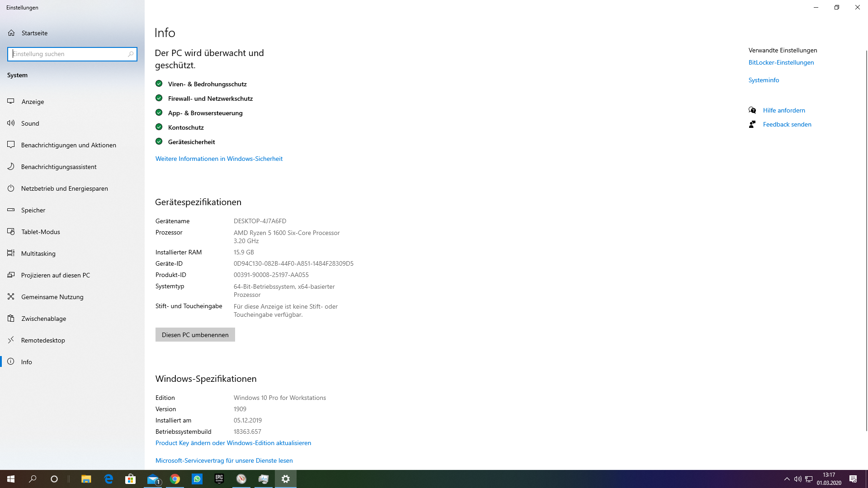The width and height of the screenshot is (868, 488).
Task: Open BitLocker-Einstellungen link
Action: (x=781, y=62)
